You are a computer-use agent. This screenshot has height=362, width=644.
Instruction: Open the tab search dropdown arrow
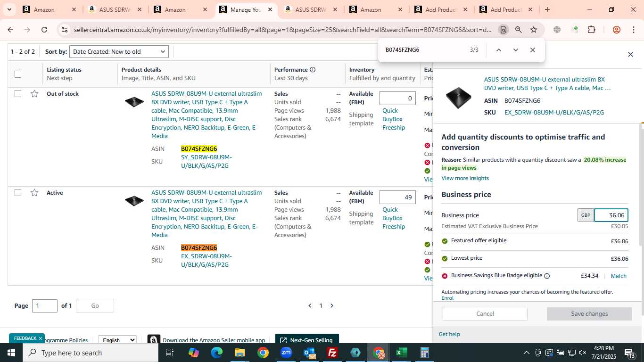pyautogui.click(x=9, y=9)
